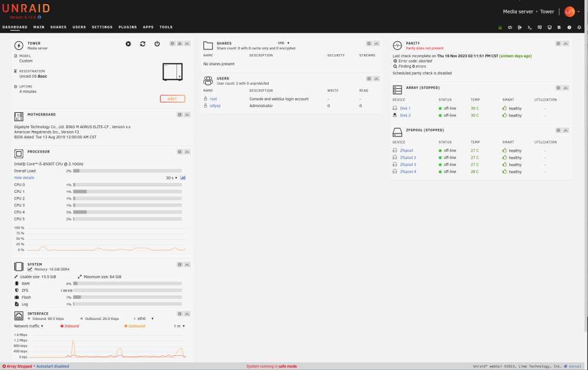Viewport: 588px width, 370px height.
Task: Go to the Shares menu tab
Action: tap(58, 27)
